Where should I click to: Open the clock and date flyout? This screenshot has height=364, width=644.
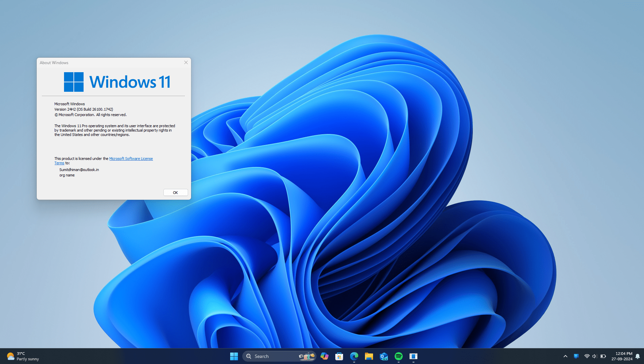coord(622,356)
